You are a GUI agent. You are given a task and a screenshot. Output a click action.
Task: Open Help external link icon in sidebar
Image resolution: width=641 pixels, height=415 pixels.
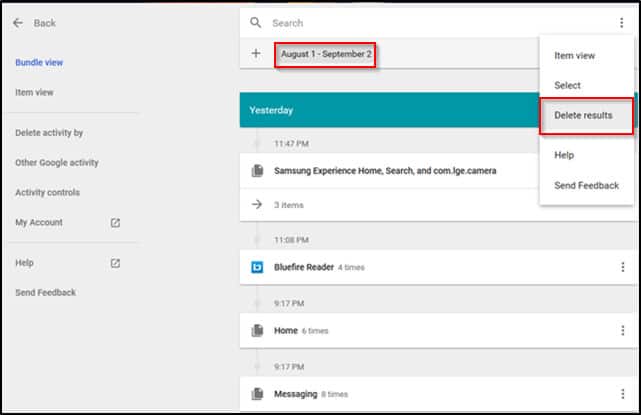115,263
